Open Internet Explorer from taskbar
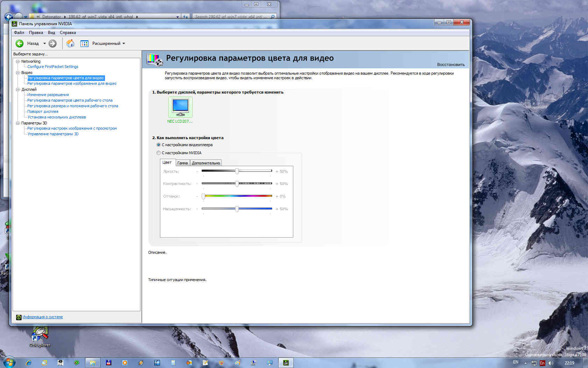The height and width of the screenshot is (368, 588). (x=28, y=363)
